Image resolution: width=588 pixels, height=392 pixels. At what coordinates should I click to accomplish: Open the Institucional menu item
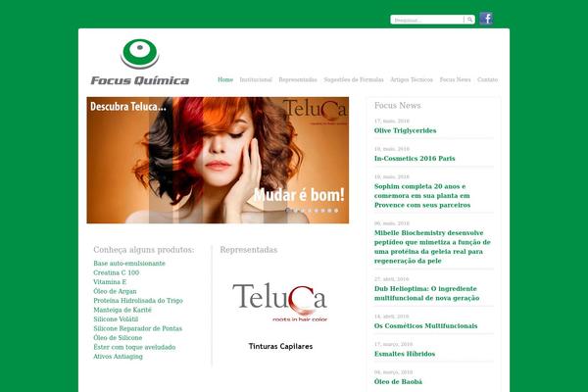[256, 79]
